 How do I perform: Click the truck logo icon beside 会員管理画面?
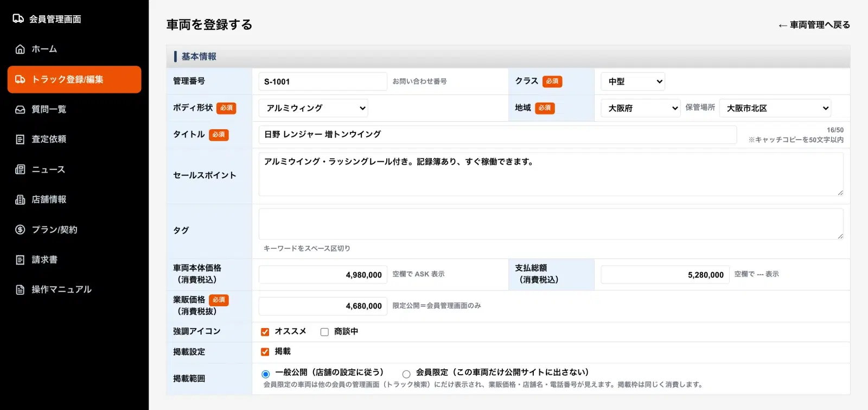18,19
